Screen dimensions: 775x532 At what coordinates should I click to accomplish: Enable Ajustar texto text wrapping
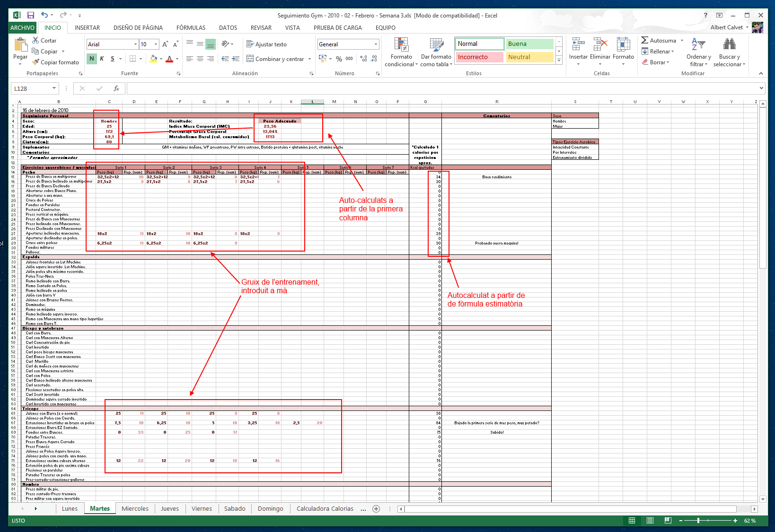[x=266, y=44]
